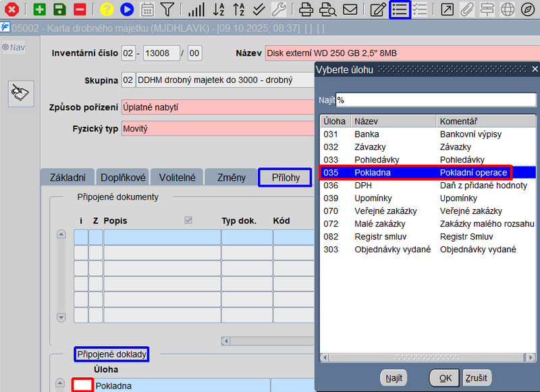This screenshot has height=392, width=540.
Task: Send by email with the envelope icon
Action: click(x=350, y=9)
